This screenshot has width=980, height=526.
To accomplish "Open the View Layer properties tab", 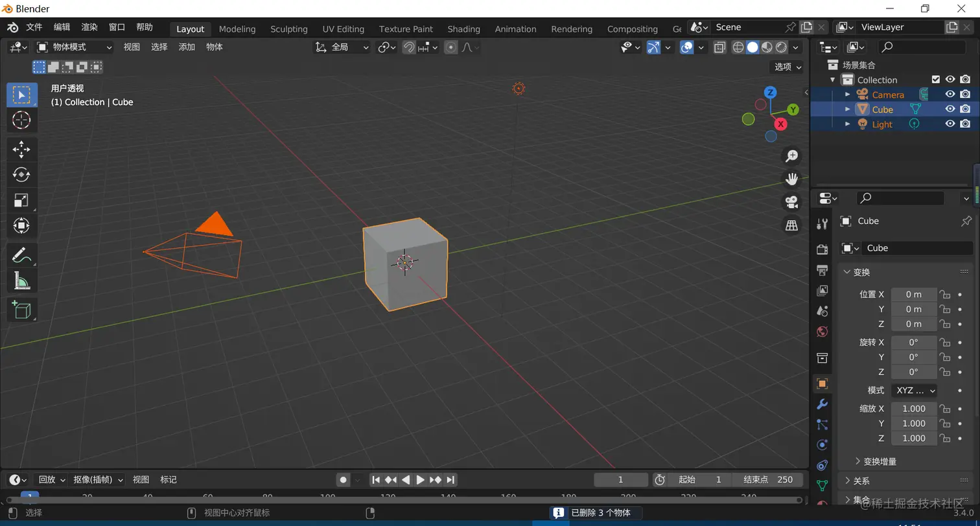I will click(822, 290).
